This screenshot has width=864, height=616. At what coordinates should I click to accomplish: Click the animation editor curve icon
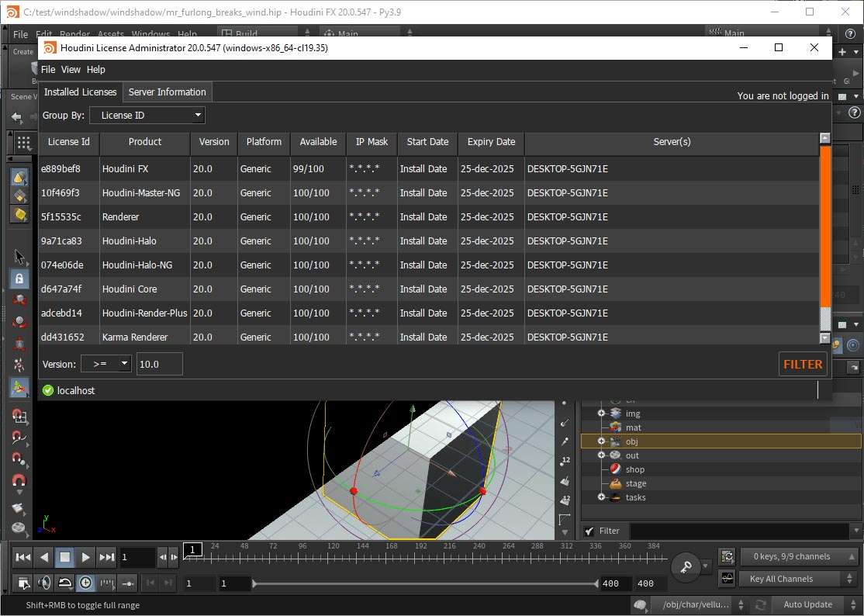point(727,578)
